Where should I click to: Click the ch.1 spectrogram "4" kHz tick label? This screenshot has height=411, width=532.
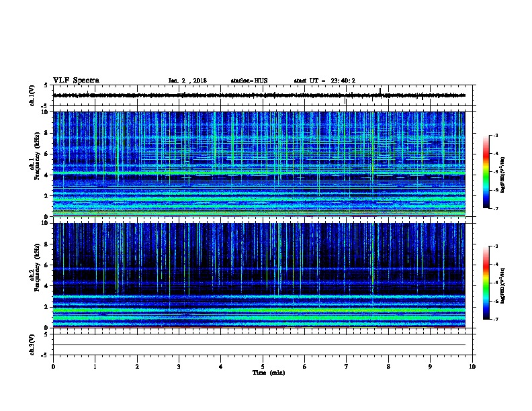pyautogui.click(x=47, y=175)
